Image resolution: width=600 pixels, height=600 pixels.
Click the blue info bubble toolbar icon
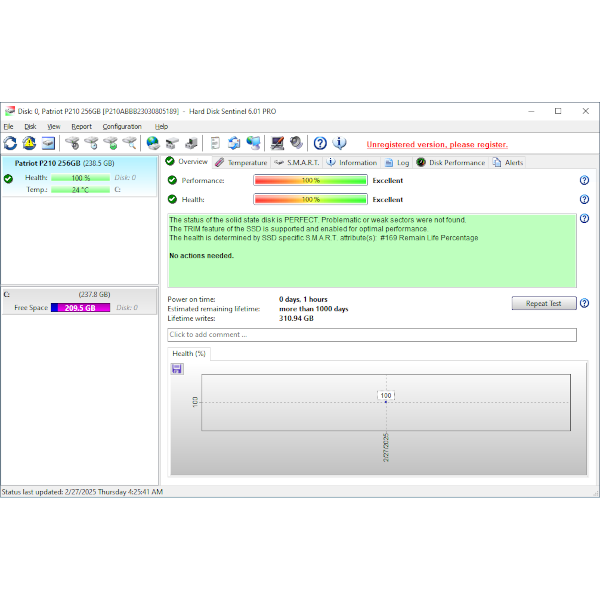click(x=339, y=143)
